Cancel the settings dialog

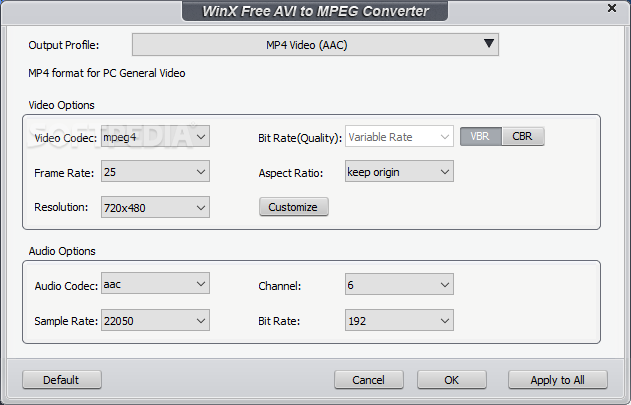pos(369,380)
